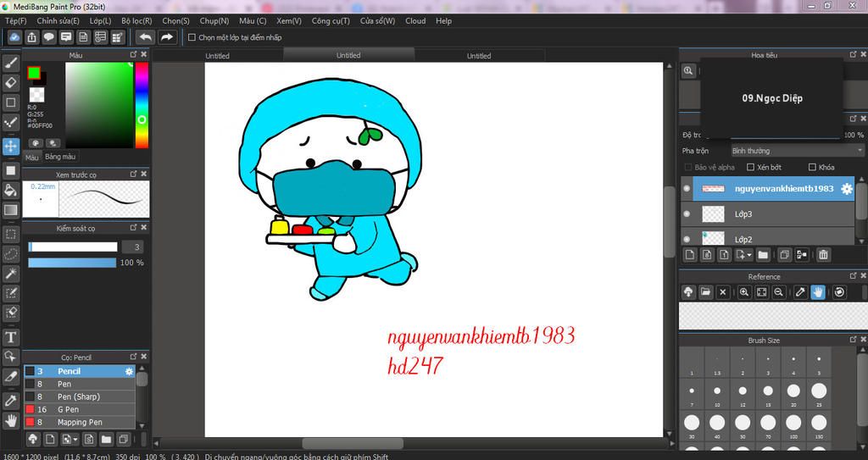Undock the 'Kiểm soát cọ' panel

tap(133, 228)
